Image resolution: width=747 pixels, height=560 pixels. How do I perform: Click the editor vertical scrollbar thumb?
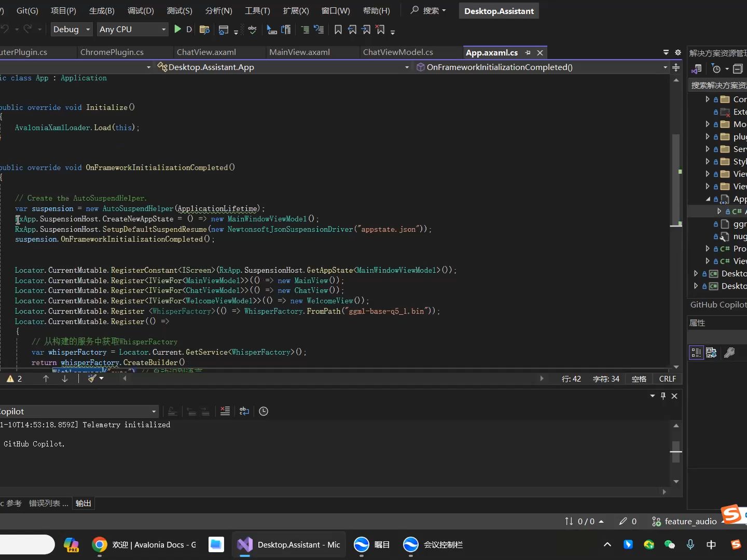pos(676,179)
